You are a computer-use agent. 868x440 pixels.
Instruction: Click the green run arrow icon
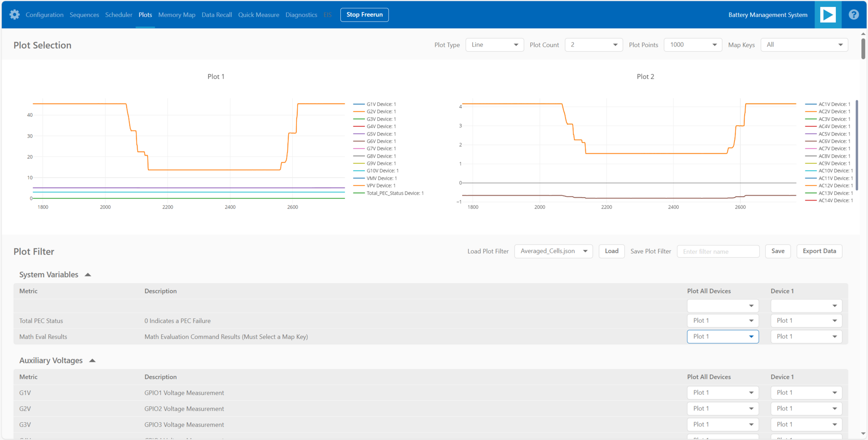point(828,14)
